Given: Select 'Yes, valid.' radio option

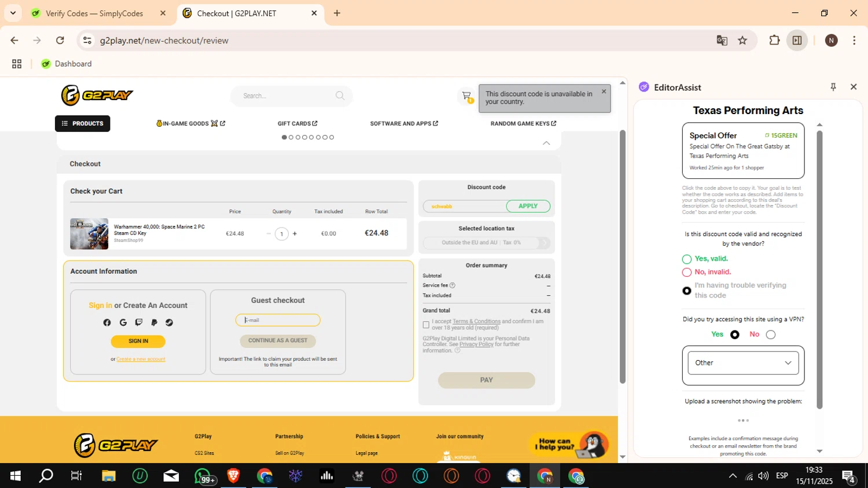Looking at the screenshot, I should (687, 259).
